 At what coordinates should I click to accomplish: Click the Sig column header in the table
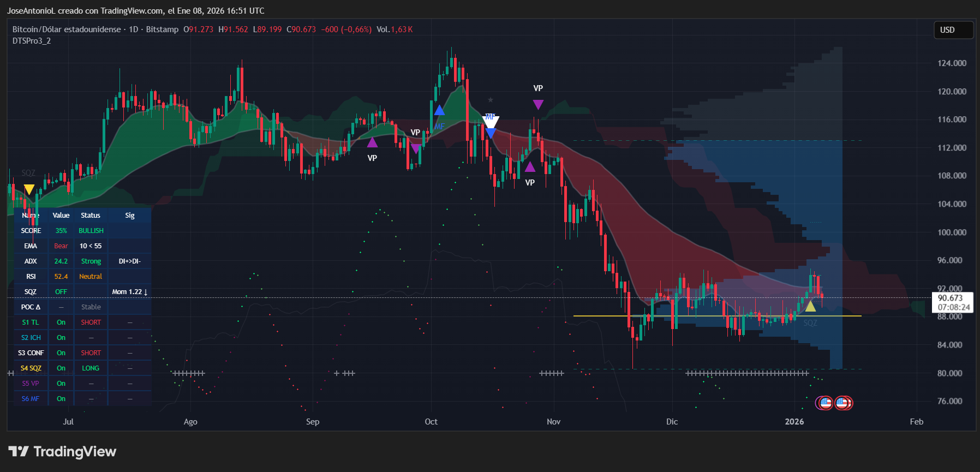[x=130, y=216]
